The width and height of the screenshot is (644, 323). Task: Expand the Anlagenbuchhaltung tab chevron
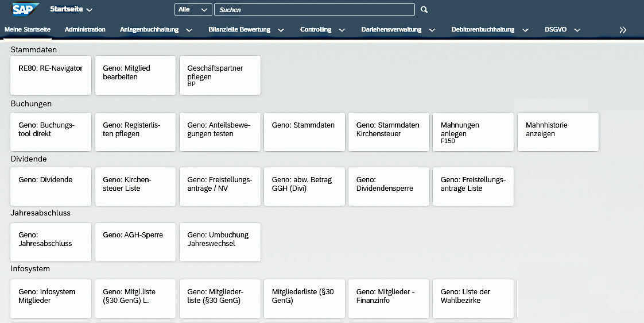189,30
